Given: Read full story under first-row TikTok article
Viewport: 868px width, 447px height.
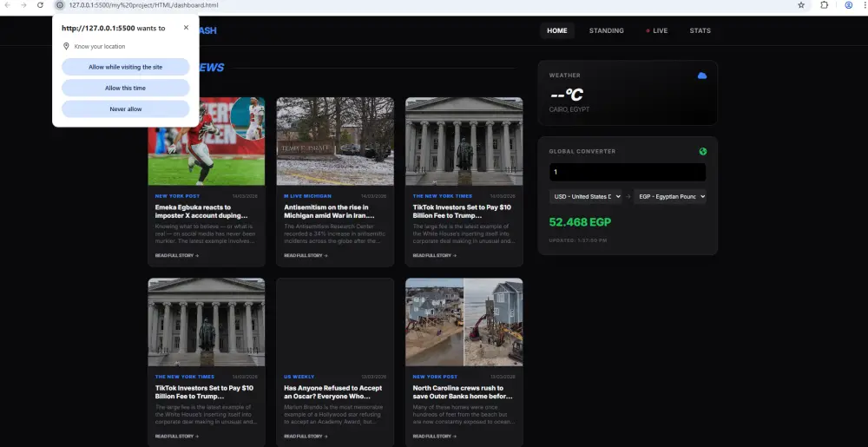Looking at the screenshot, I should [x=435, y=255].
